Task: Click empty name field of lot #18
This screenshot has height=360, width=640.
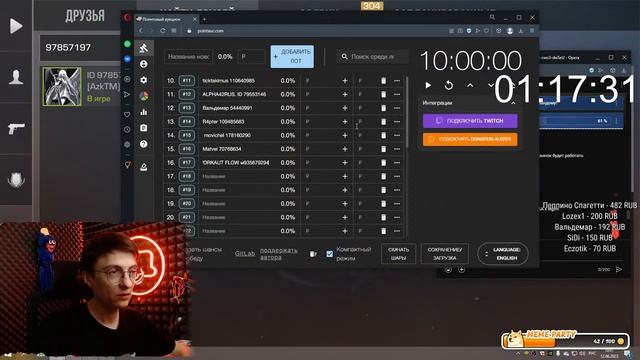Action: (x=238, y=176)
